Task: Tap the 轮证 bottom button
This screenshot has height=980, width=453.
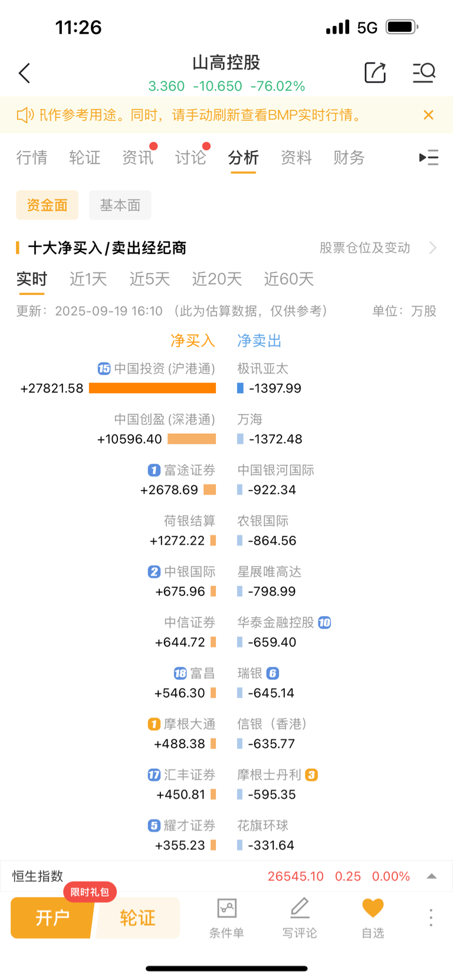Action: (138, 918)
